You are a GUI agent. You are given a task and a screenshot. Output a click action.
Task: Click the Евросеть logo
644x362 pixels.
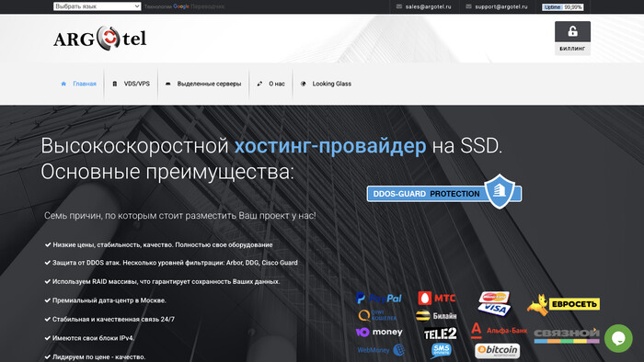pos(563,305)
